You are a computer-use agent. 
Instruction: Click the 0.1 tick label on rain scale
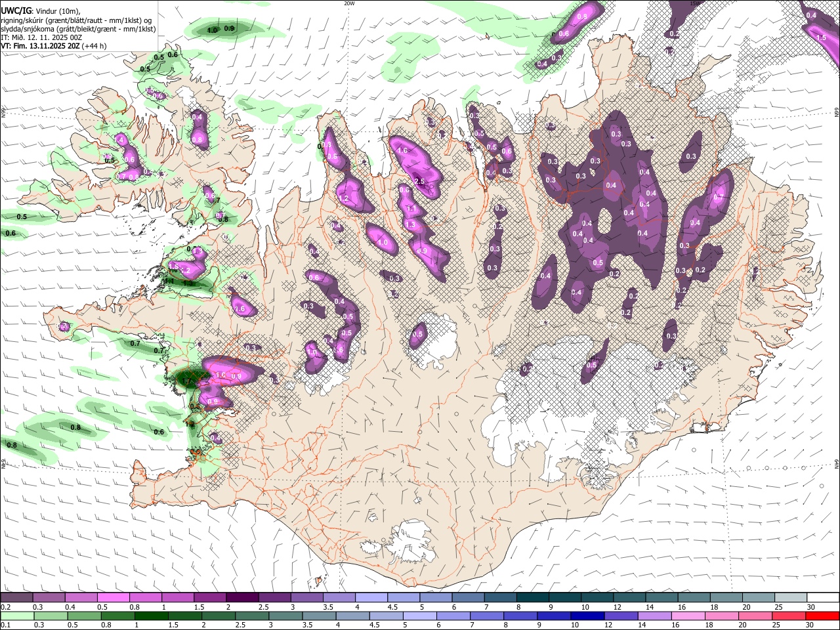pyautogui.click(x=5, y=625)
